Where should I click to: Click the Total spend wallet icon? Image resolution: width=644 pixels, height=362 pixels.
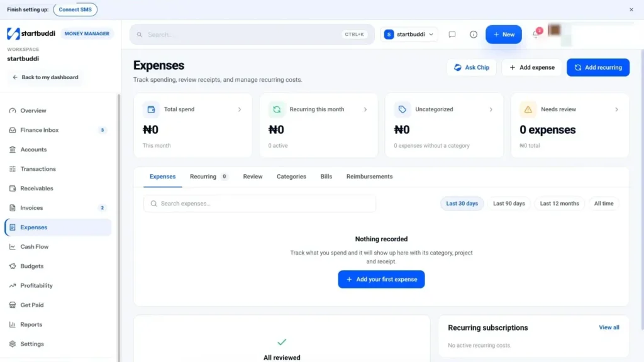click(x=151, y=109)
